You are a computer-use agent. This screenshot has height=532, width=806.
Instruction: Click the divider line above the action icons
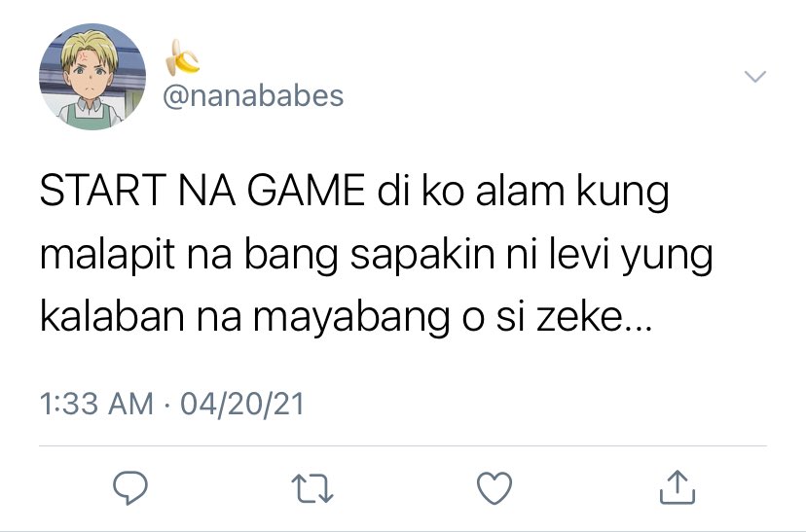click(403, 446)
